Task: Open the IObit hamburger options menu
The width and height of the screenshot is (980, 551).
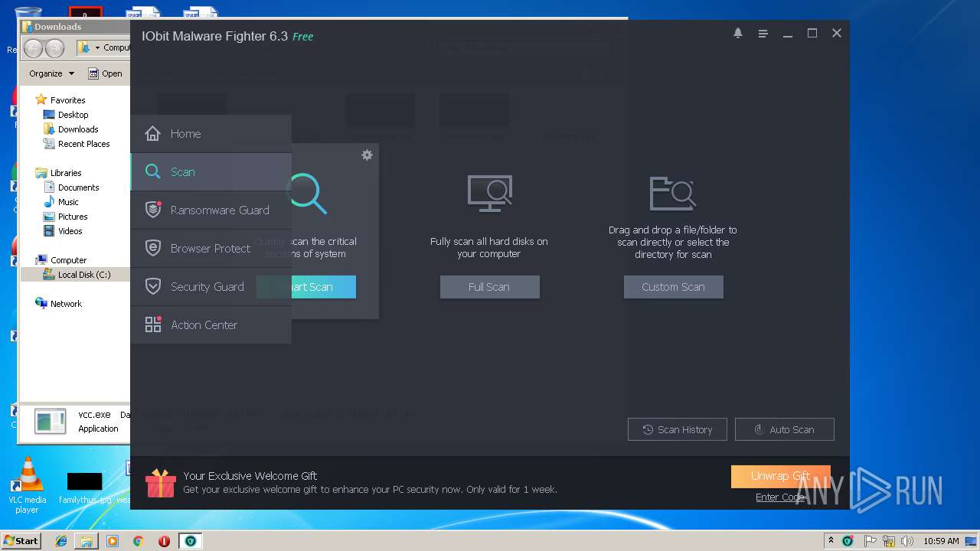Action: pos(763,34)
